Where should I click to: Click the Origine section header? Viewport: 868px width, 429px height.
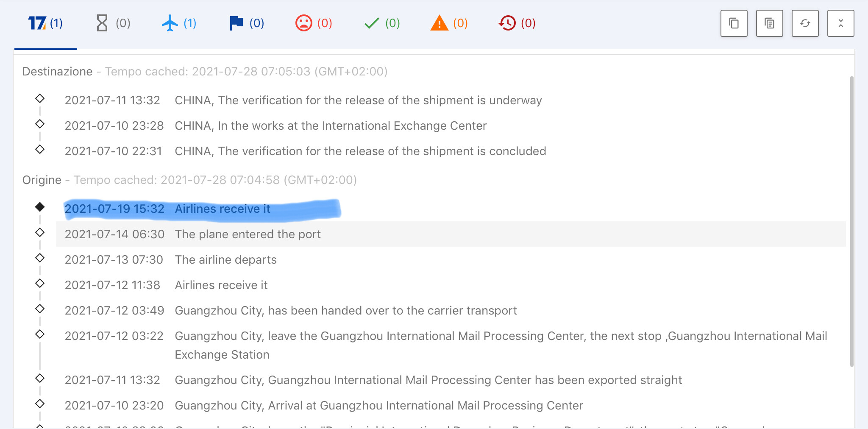click(x=42, y=180)
